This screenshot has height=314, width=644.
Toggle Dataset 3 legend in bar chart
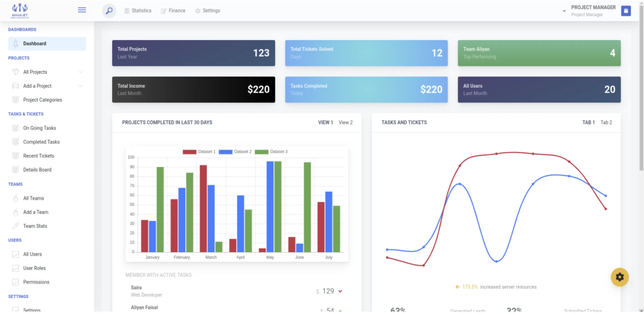coord(271,152)
